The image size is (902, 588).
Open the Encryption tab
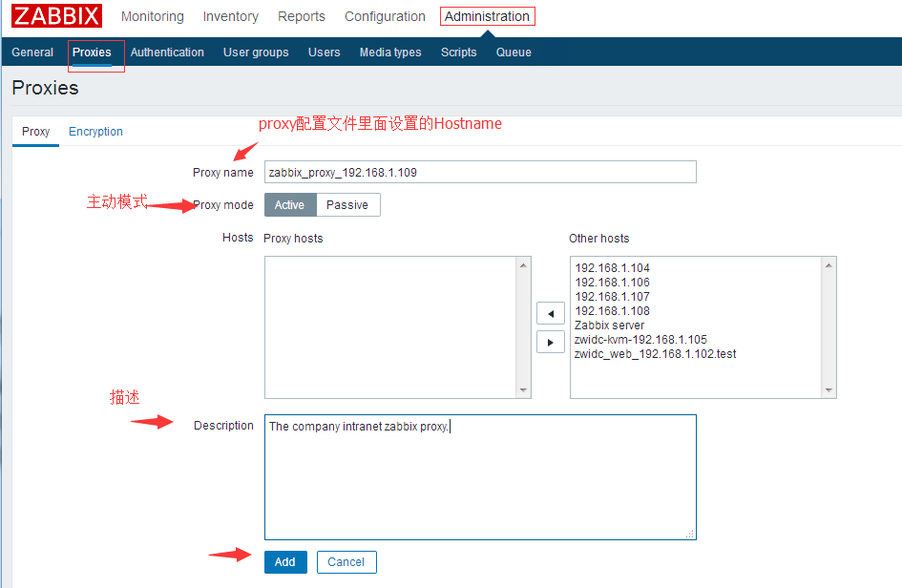95,132
